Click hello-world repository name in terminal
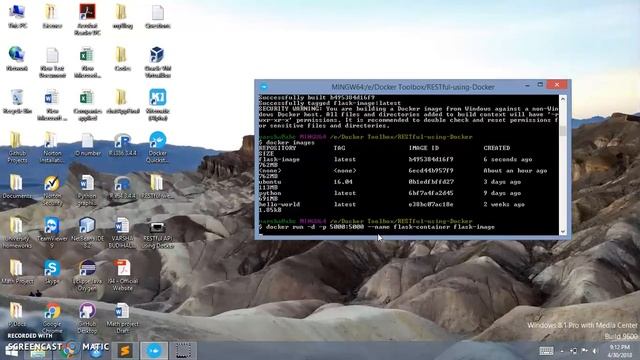Viewport: 640px width, 360px height. [280, 204]
